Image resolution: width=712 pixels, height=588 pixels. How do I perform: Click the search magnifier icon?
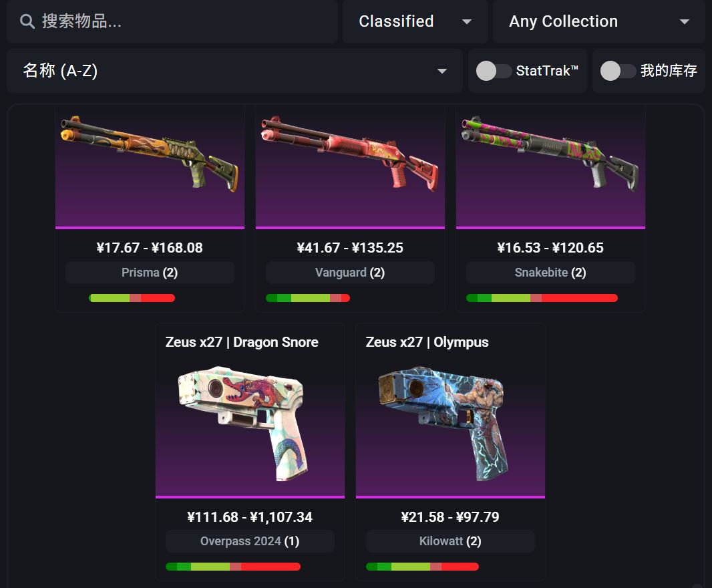tap(27, 21)
